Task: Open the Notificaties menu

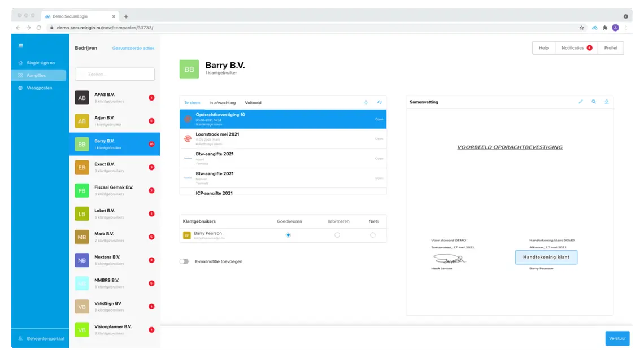Action: point(576,48)
